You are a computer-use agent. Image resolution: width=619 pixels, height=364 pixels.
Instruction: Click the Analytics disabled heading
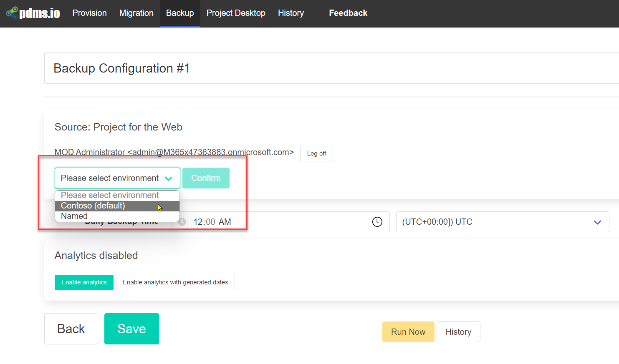[x=96, y=256]
